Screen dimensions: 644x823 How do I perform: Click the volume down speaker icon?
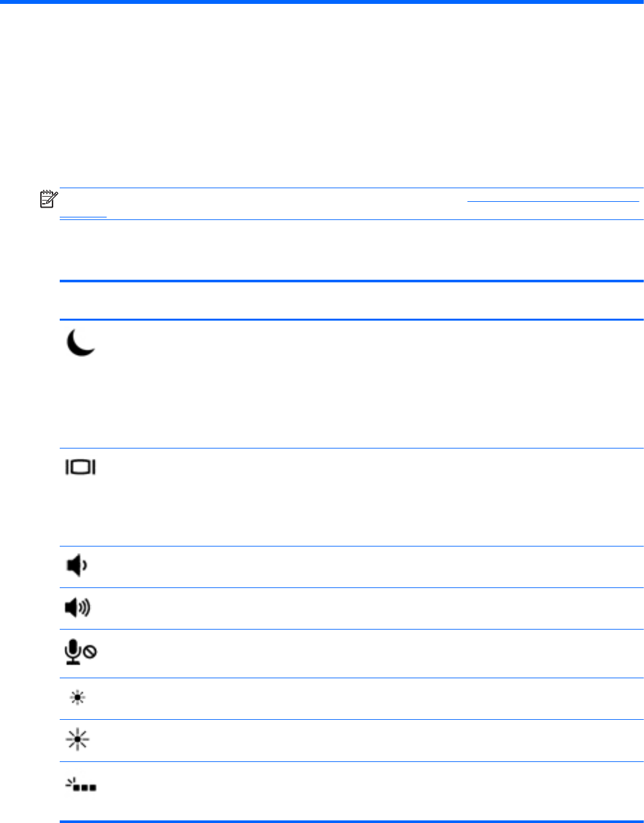77,567
